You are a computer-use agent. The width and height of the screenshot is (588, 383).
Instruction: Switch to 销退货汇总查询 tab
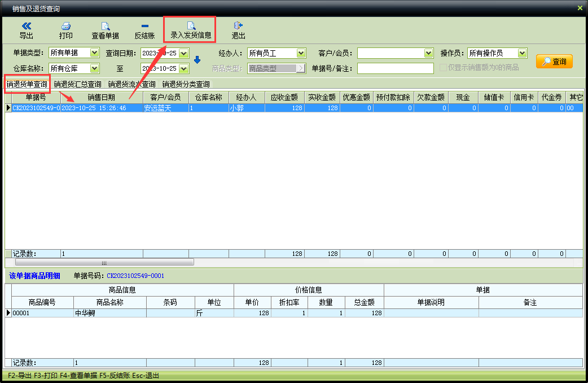pyautogui.click(x=77, y=84)
